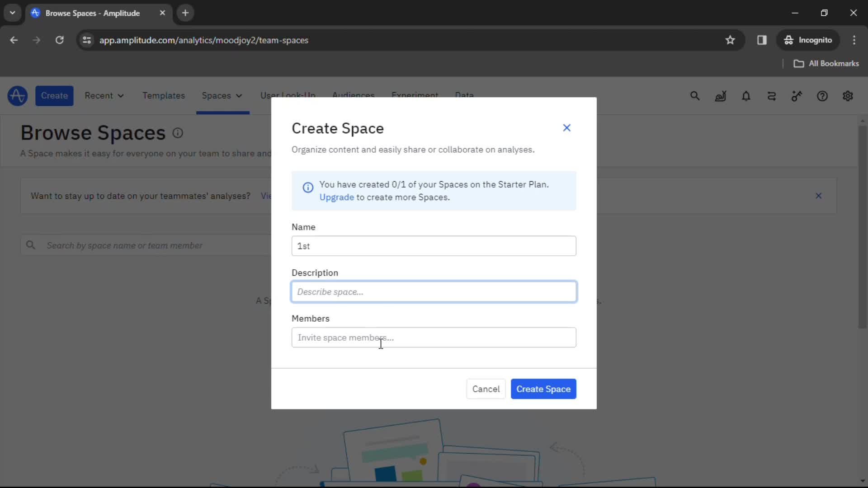The image size is (868, 488).
Task: Go back in browser history
Action: (14, 40)
